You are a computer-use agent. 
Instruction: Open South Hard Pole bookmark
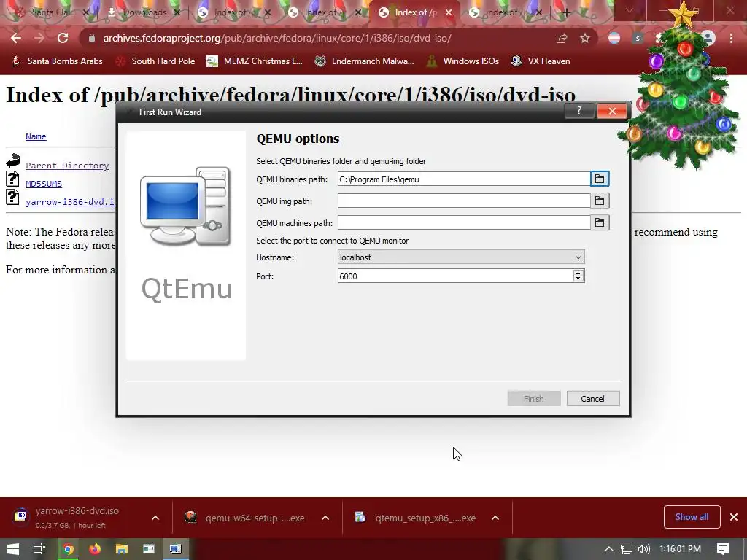click(155, 61)
